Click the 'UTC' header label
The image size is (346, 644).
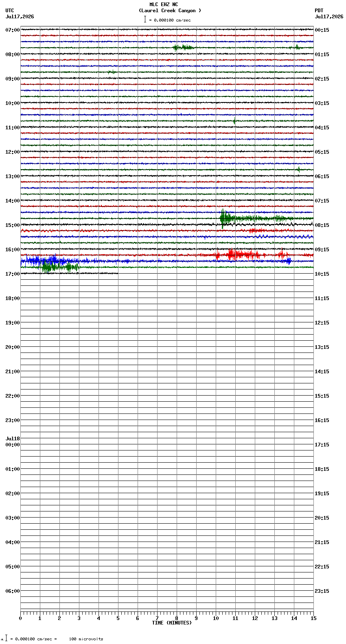click(x=10, y=11)
